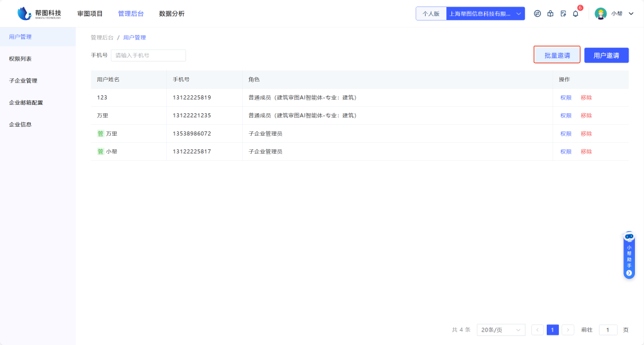Image resolution: width=644 pixels, height=345 pixels.
Task: Click the gift box icon in the header
Action: 550,14
